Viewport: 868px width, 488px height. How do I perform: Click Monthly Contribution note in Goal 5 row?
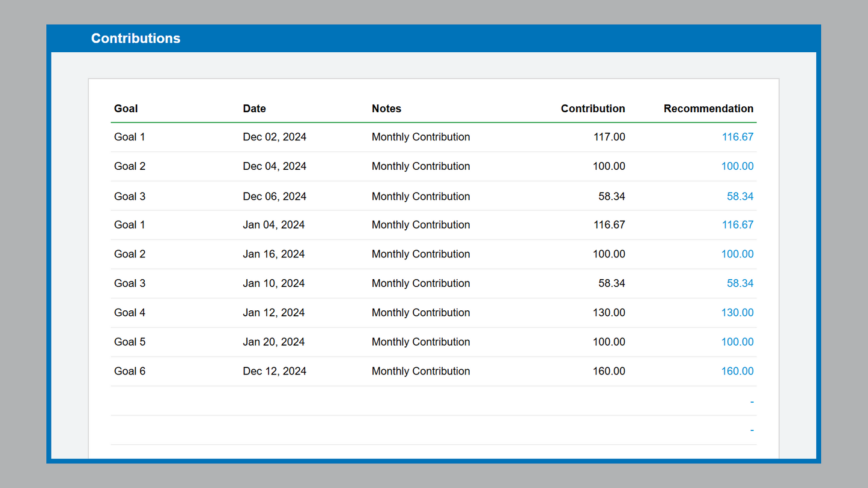pyautogui.click(x=421, y=342)
